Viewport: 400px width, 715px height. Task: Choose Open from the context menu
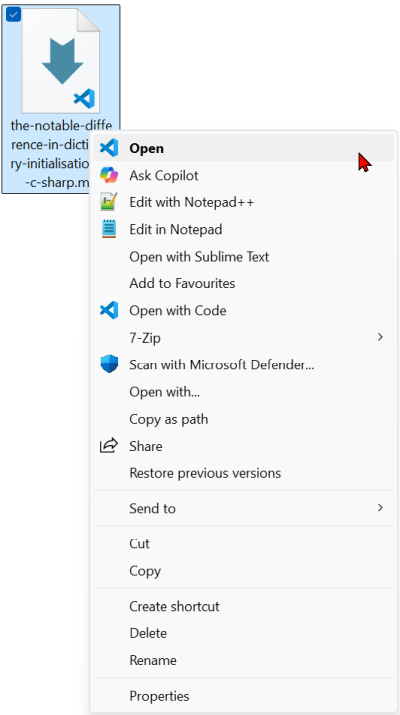[244, 148]
